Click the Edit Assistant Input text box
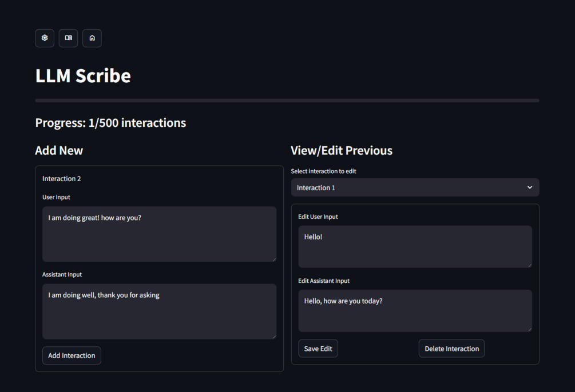Screen dimensions: 575x392 415,310
